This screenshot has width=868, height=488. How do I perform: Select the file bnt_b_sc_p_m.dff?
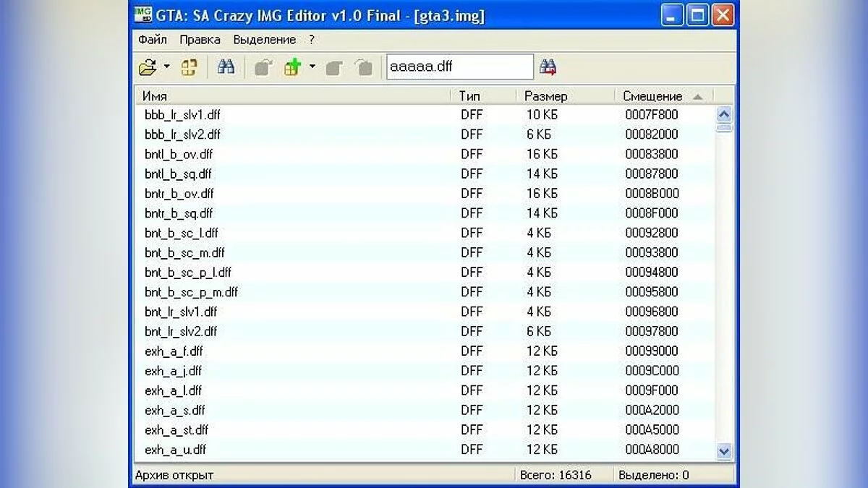tap(191, 292)
